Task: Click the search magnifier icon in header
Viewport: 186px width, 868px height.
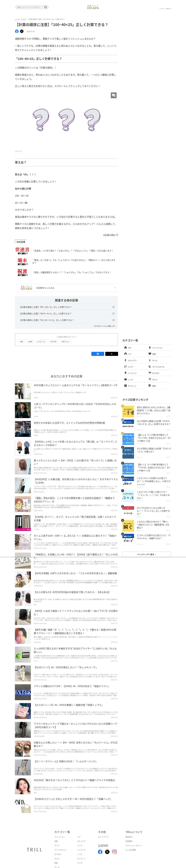Action: (46, 7)
